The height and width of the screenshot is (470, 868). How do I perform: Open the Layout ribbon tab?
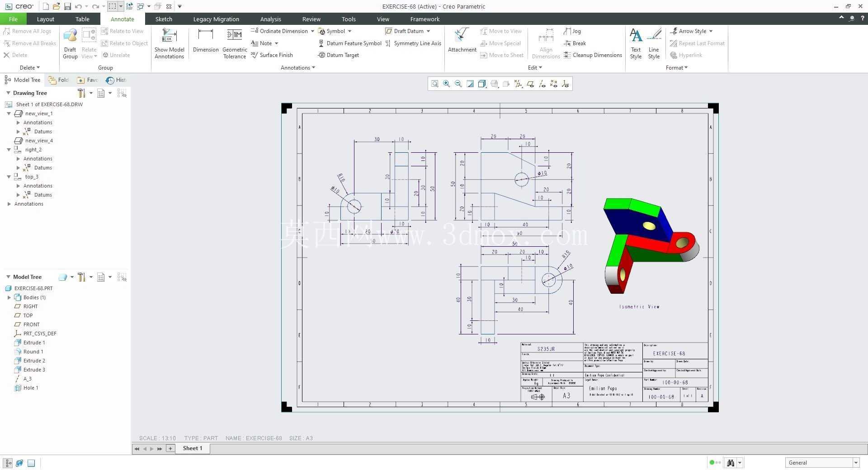(45, 19)
